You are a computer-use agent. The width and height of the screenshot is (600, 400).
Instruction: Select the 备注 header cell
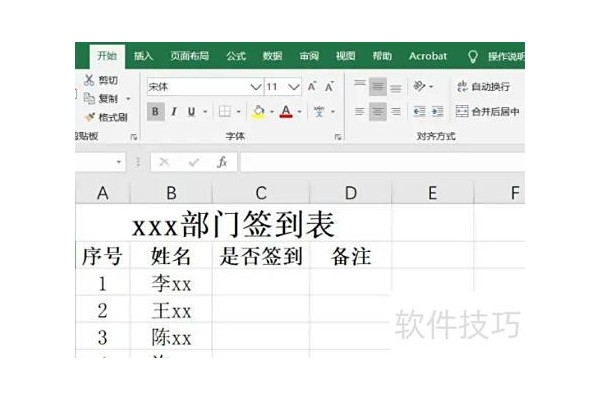(x=351, y=256)
